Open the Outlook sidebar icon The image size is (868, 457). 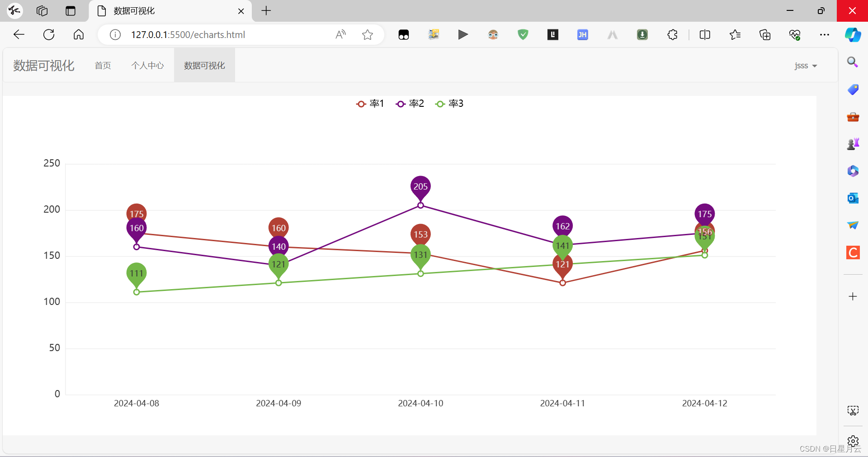853,198
